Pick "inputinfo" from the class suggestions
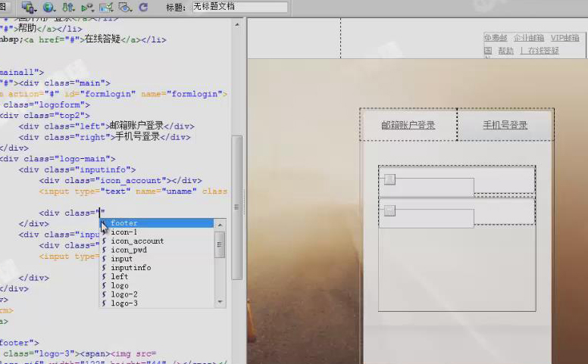588x364 pixels. (x=130, y=268)
